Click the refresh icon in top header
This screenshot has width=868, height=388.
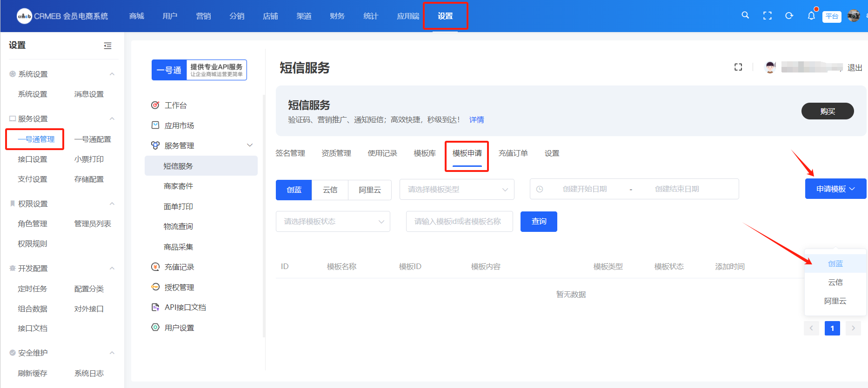pos(789,16)
